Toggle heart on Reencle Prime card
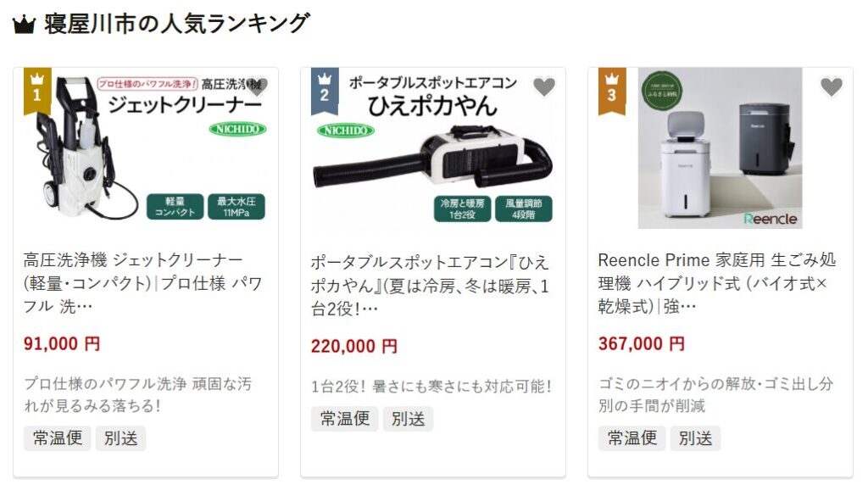The width and height of the screenshot is (868, 490). tap(831, 86)
